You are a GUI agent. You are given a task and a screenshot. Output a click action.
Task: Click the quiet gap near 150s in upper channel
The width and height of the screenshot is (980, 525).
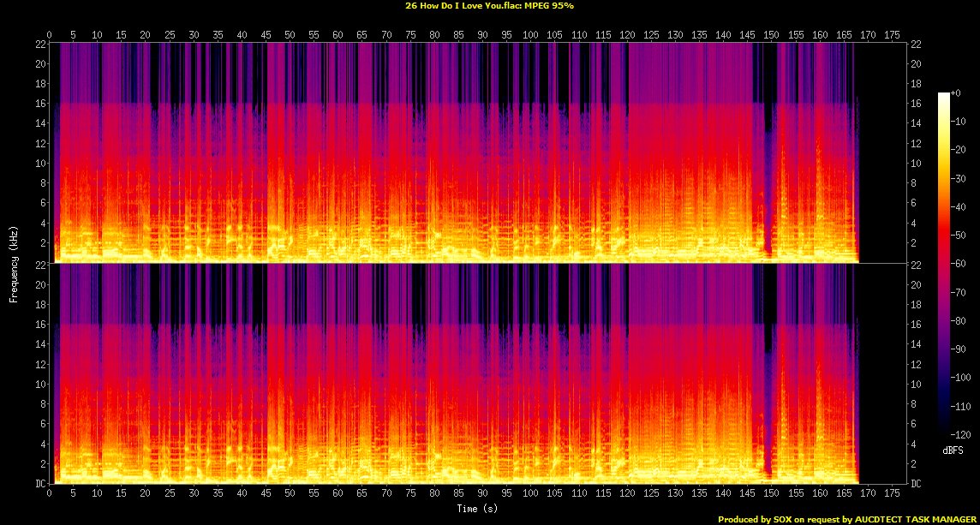768,171
